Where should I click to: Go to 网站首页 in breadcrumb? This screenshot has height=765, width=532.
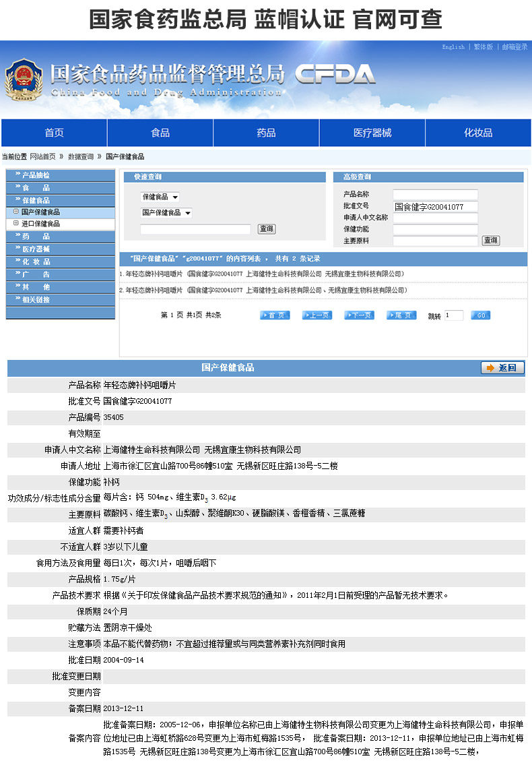[x=42, y=156]
